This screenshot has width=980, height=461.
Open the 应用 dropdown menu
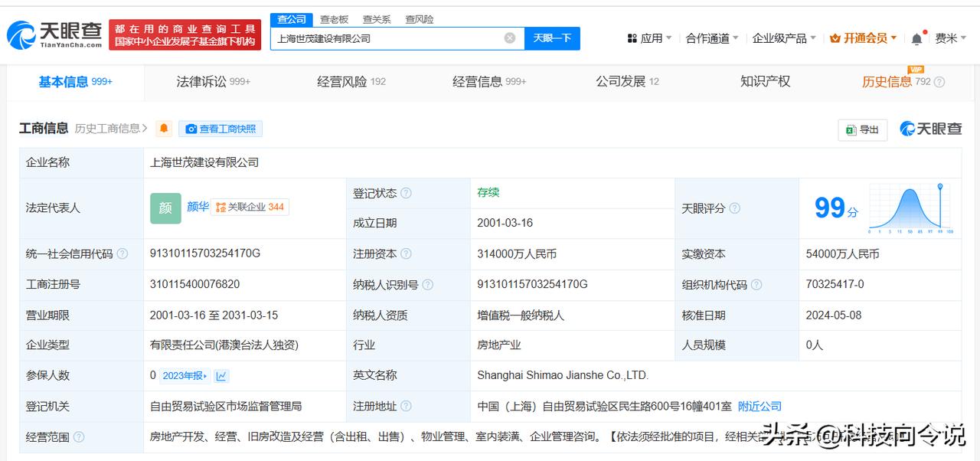click(x=649, y=38)
